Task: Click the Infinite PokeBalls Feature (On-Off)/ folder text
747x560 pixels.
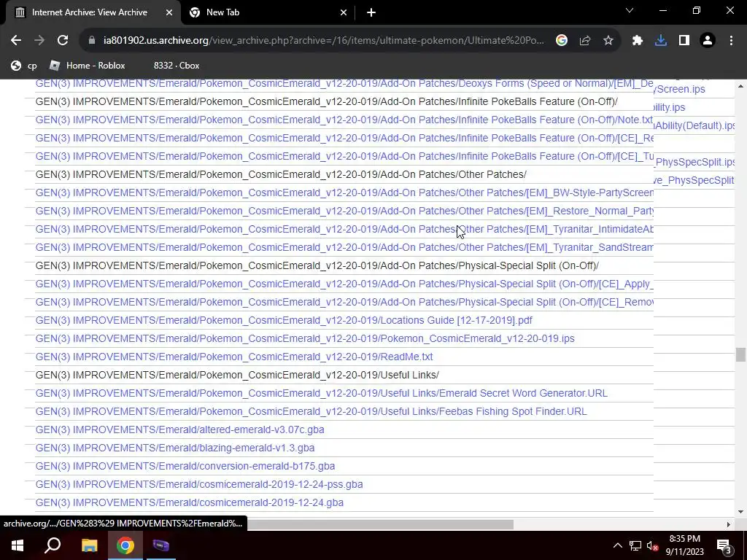Action: click(326, 101)
